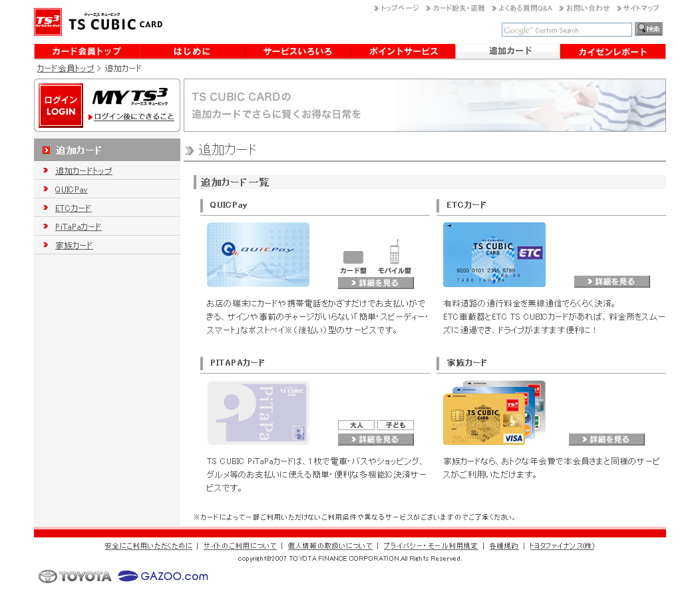Open ETCカード in the left sidebar
Viewport: 700px width, 600px height.
tap(73, 208)
